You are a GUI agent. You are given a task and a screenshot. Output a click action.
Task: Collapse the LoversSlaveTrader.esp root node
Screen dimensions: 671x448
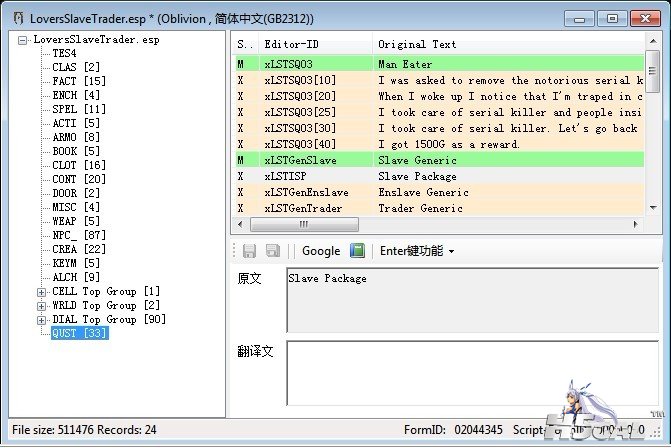coord(23,40)
